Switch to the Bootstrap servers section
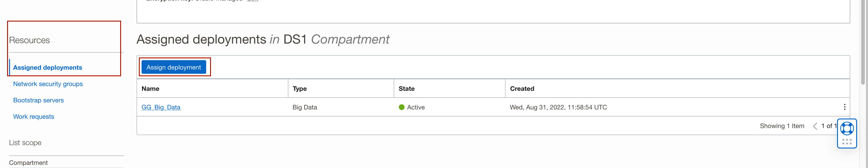 pyautogui.click(x=38, y=100)
